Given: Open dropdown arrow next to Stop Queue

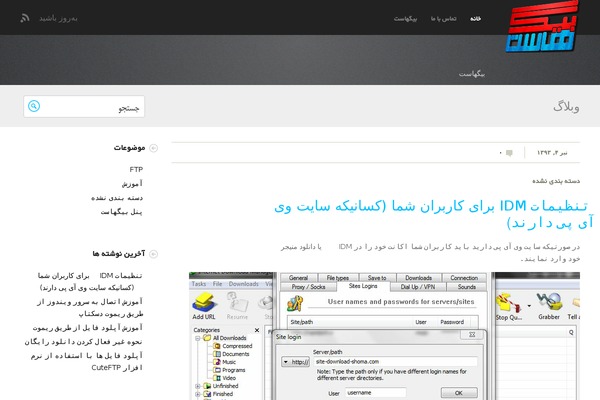Looking at the screenshot, I should [x=529, y=306].
